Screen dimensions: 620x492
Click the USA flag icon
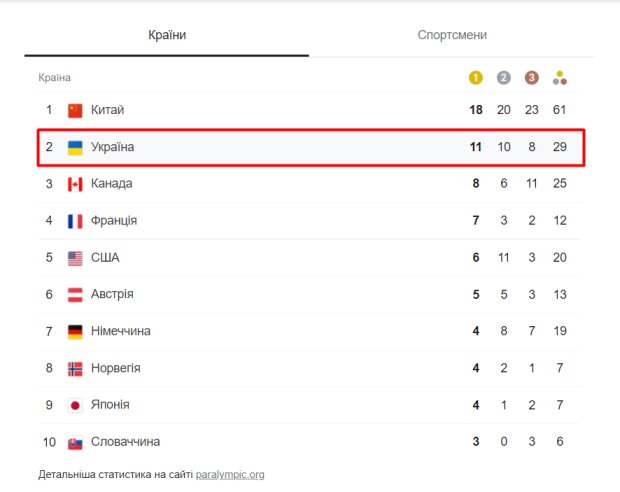[x=75, y=258]
